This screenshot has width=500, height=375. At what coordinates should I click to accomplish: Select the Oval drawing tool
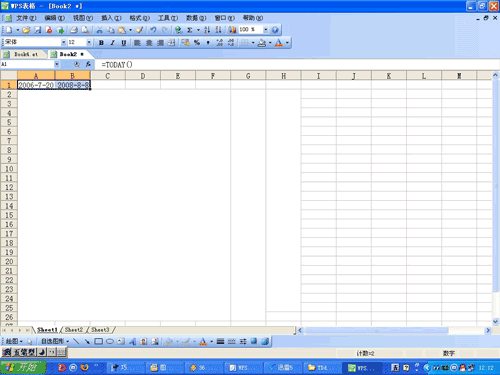(x=110, y=341)
